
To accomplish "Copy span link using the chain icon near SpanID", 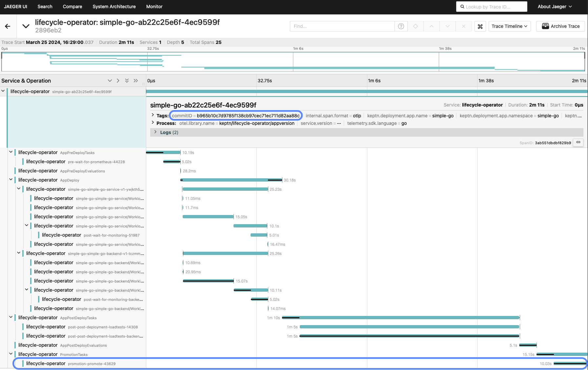I will (578, 143).
